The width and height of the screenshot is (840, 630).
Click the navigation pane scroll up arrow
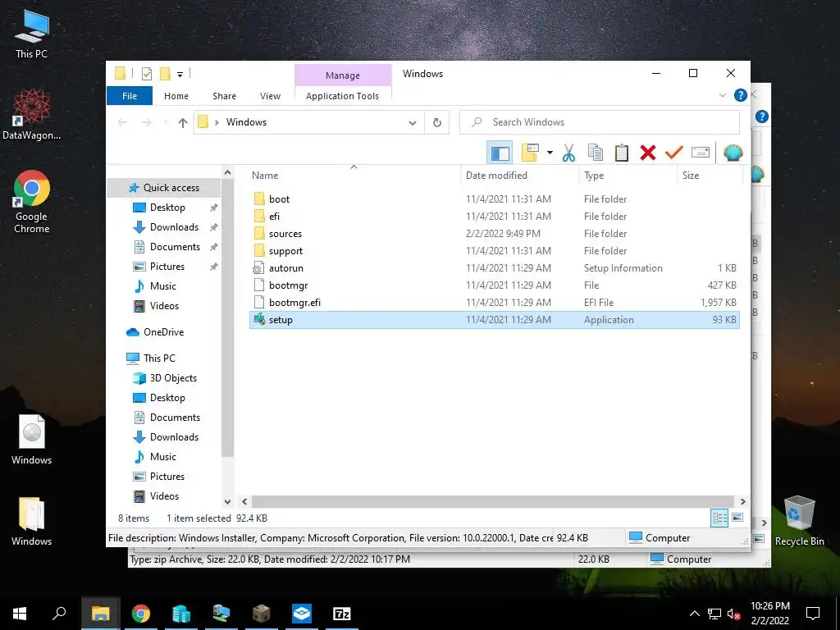click(x=228, y=172)
